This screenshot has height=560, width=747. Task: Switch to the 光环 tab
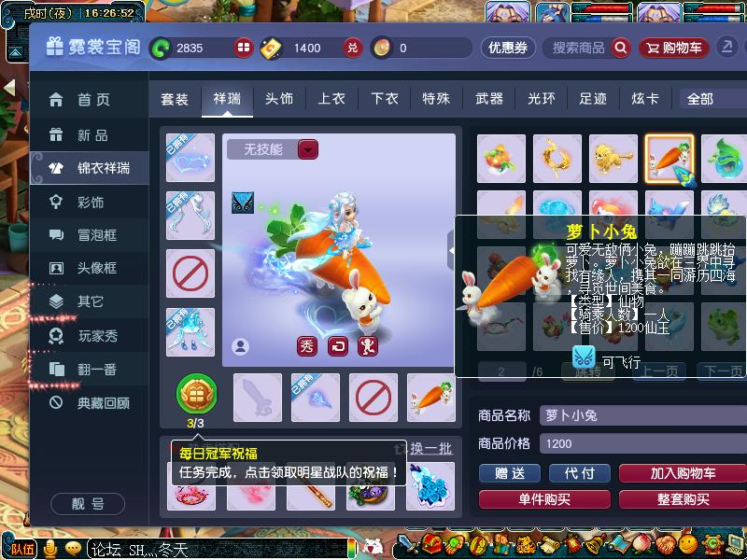(x=542, y=99)
